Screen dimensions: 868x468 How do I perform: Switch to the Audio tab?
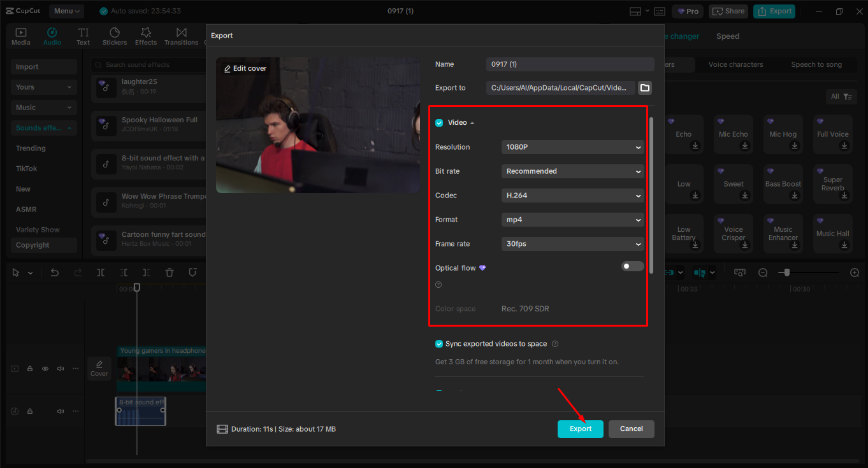(52, 36)
